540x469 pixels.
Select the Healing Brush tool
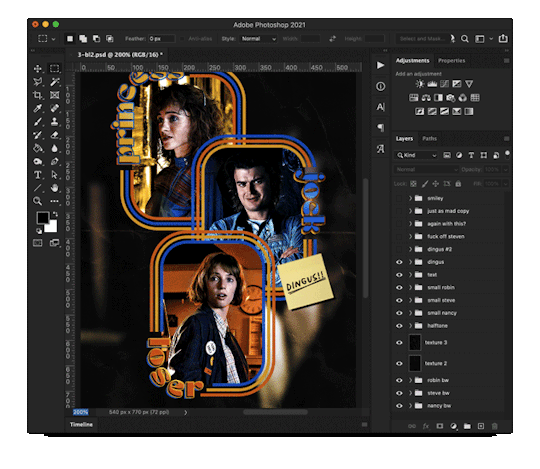tap(54, 108)
